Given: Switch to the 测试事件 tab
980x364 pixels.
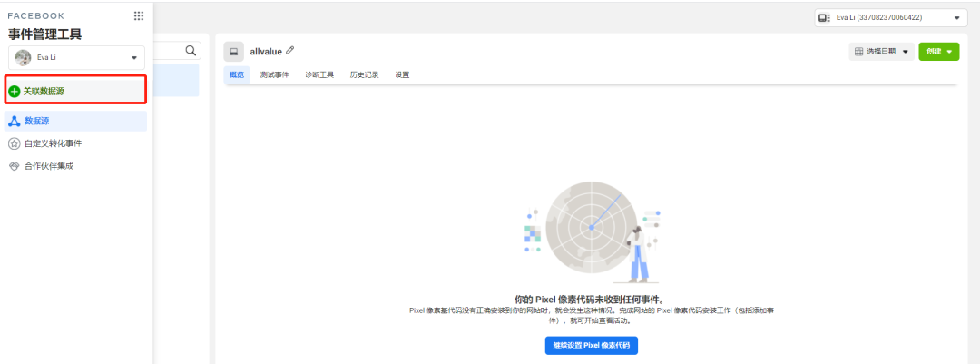Looking at the screenshot, I should [274, 75].
